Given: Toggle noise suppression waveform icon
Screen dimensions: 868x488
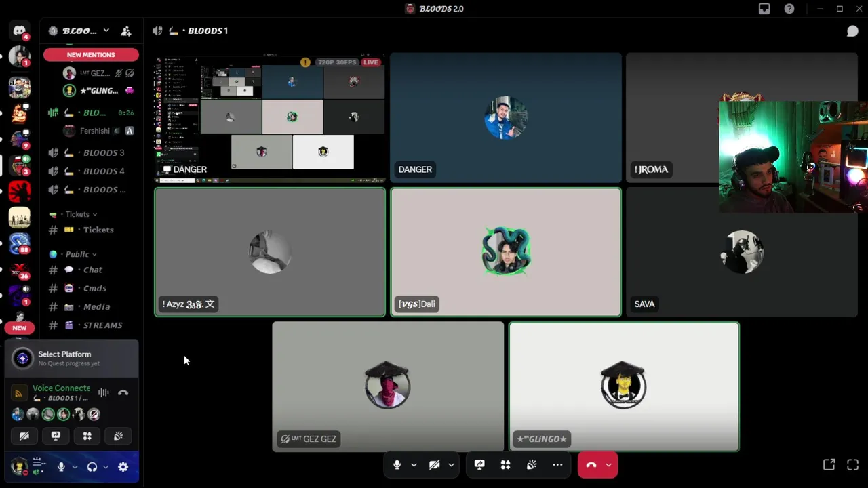Looking at the screenshot, I should pyautogui.click(x=103, y=392).
